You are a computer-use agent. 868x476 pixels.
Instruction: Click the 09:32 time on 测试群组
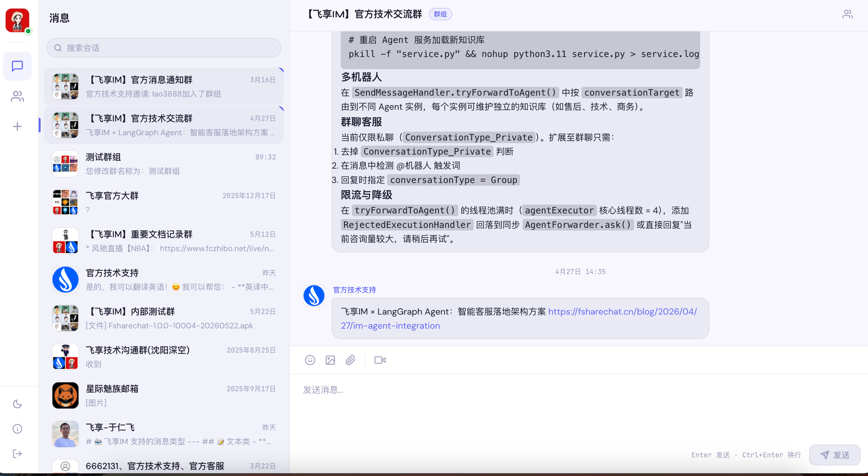click(266, 157)
